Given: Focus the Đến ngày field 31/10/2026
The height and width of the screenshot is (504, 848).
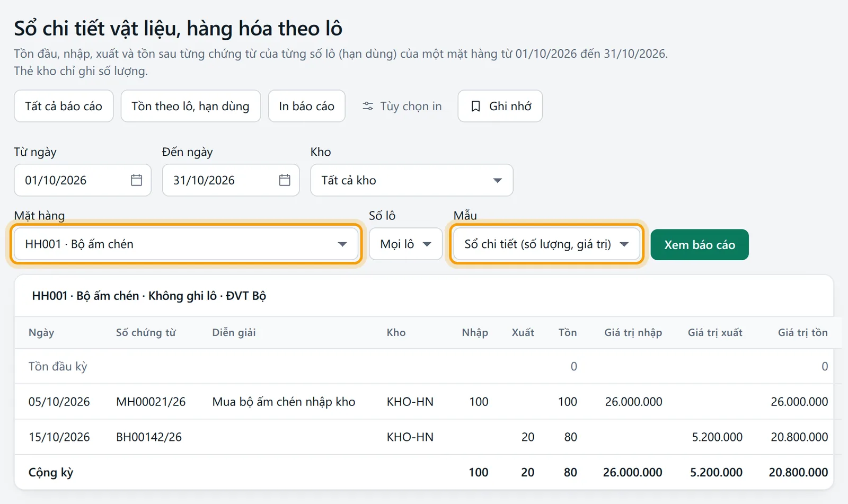Looking at the screenshot, I should pyautogui.click(x=231, y=180).
